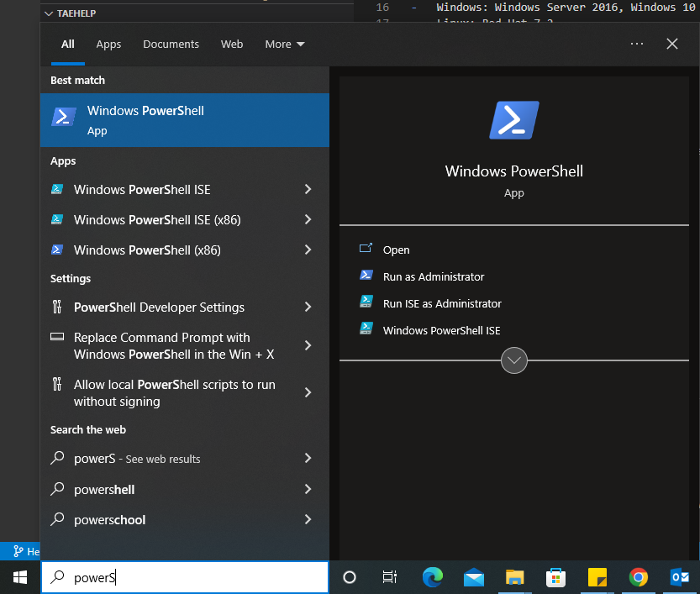
Task: Open Sticky Notes from taskbar
Action: [597, 577]
